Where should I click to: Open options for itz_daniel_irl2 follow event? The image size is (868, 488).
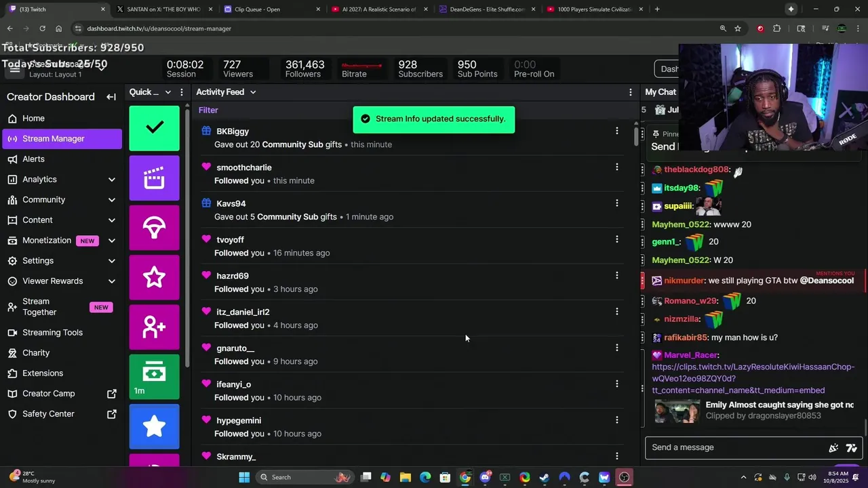(616, 311)
